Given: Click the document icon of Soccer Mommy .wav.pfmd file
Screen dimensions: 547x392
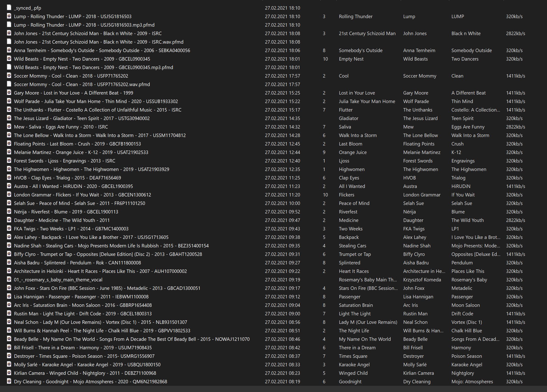Looking at the screenshot, I should 9,84.
